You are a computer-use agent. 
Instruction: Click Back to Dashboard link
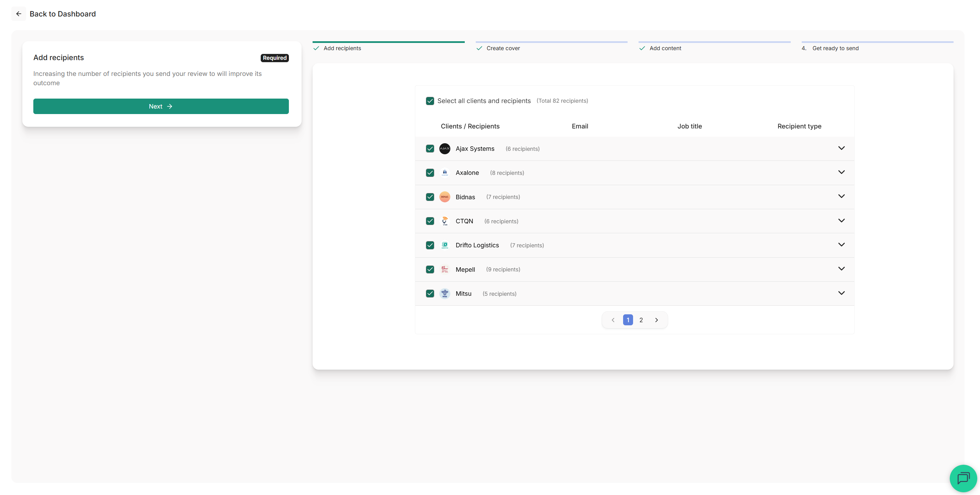coord(63,14)
